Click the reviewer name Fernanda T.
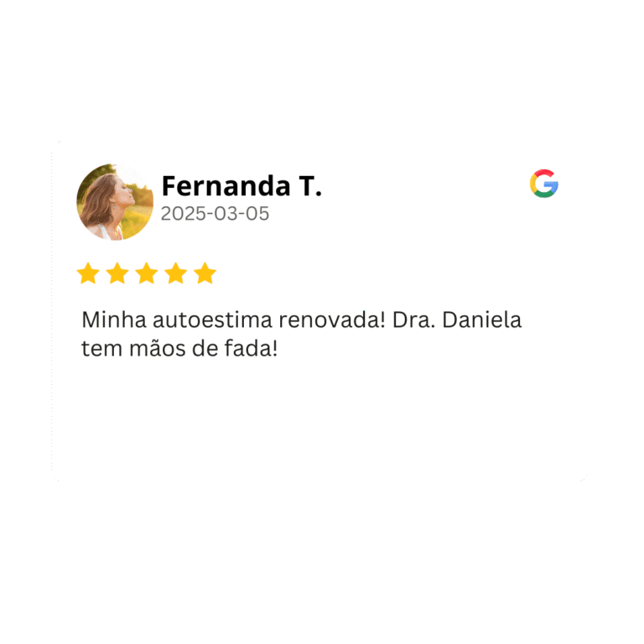Viewport: 644px width, 644px height. click(x=241, y=186)
